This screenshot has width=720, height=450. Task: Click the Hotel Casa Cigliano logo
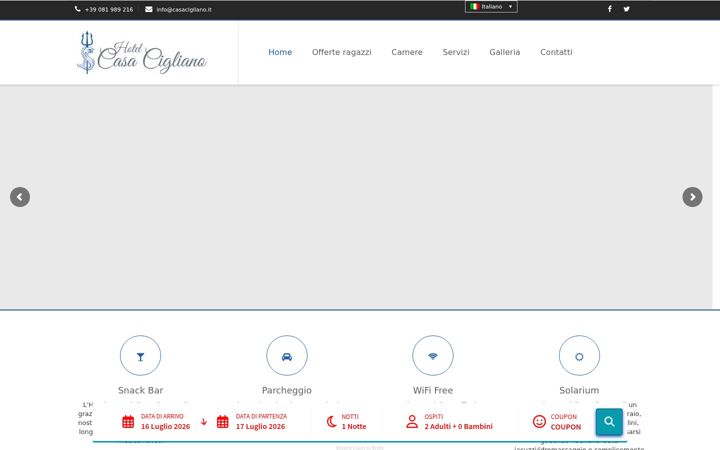tap(141, 52)
